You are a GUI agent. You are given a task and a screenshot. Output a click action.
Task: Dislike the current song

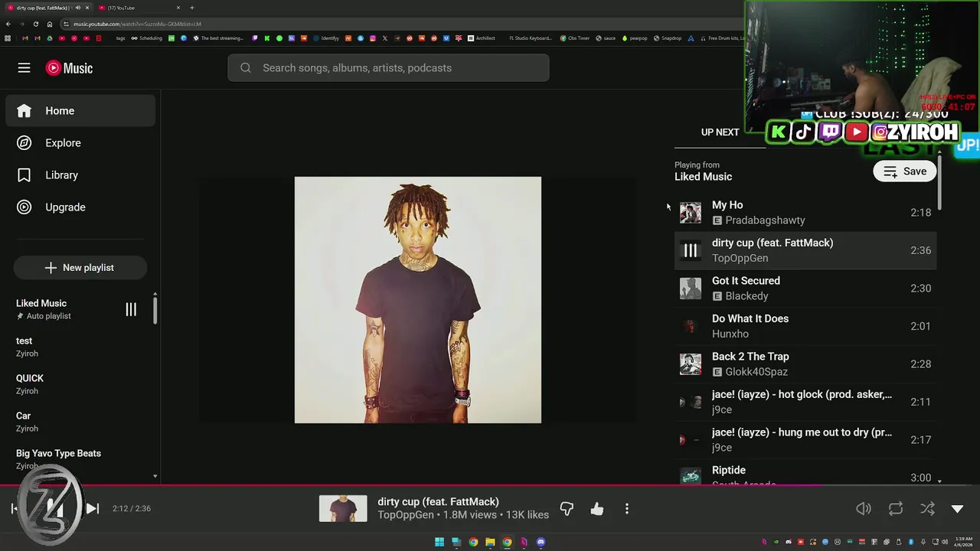pyautogui.click(x=567, y=509)
